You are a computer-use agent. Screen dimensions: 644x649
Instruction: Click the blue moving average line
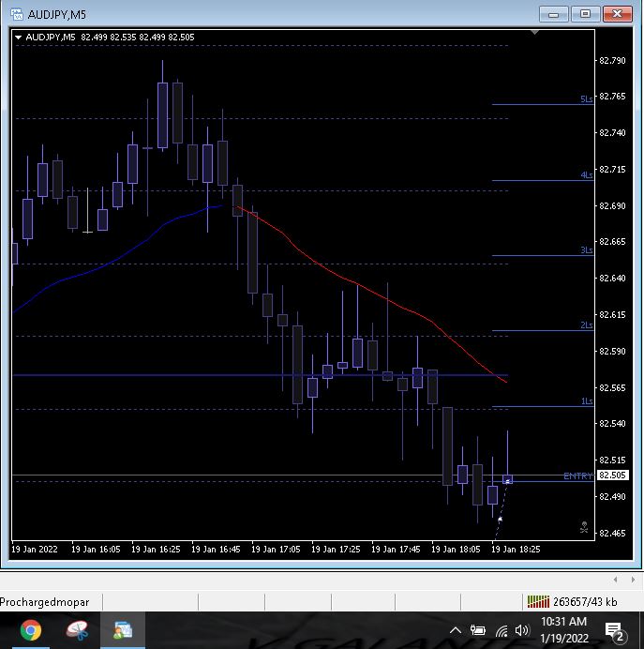pos(118,259)
